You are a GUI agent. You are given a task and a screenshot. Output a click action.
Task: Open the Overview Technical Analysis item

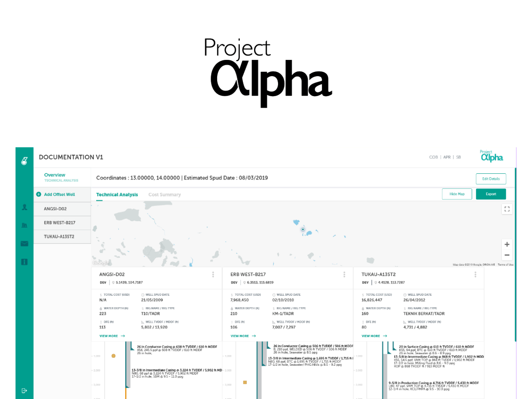[62, 177]
